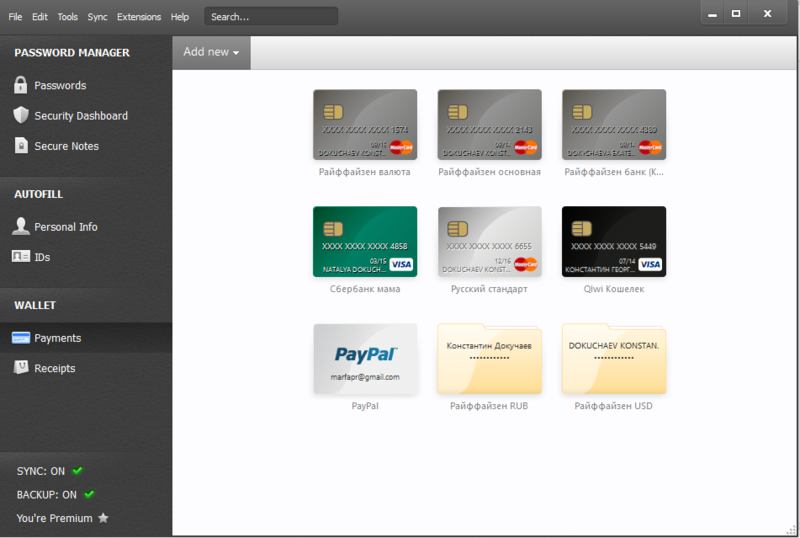The width and height of the screenshot is (800, 538).
Task: Open the Passwords section lock icon
Action: point(20,85)
